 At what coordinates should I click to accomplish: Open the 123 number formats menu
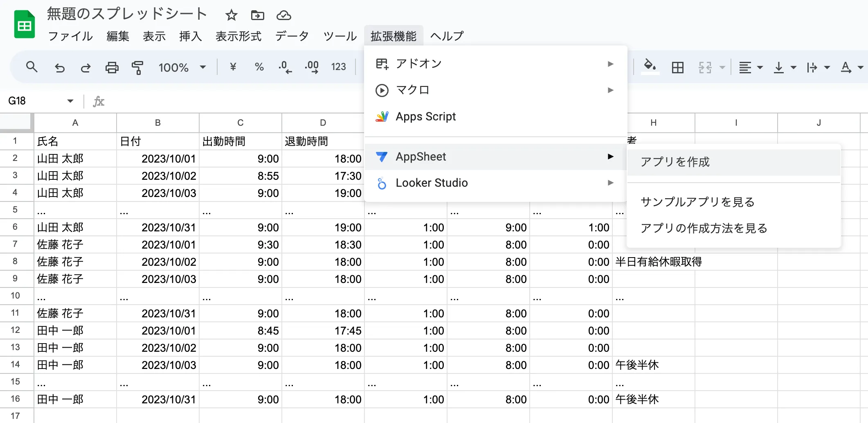[x=338, y=67]
